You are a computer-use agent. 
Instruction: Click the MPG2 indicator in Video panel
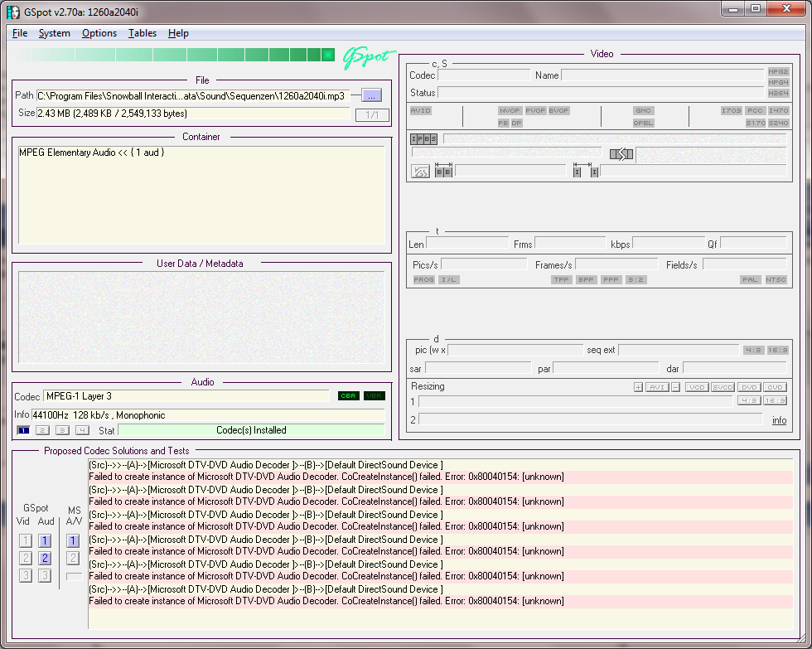click(x=778, y=72)
